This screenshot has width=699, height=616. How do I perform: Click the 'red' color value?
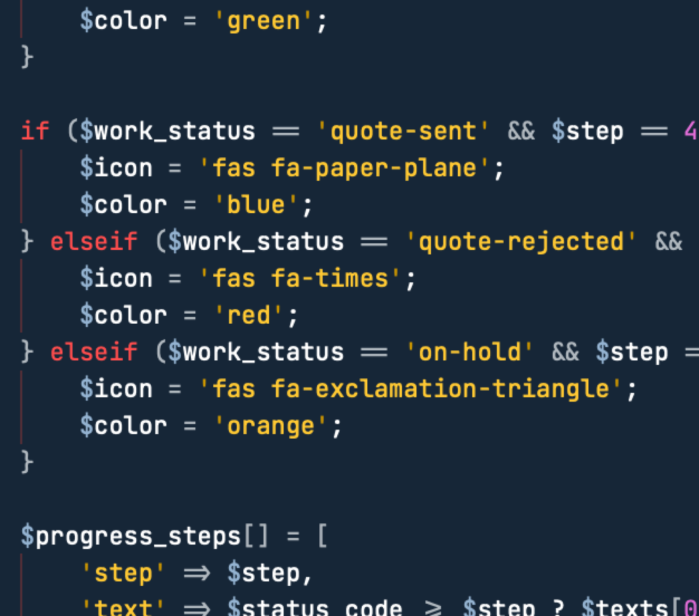tap(249, 315)
